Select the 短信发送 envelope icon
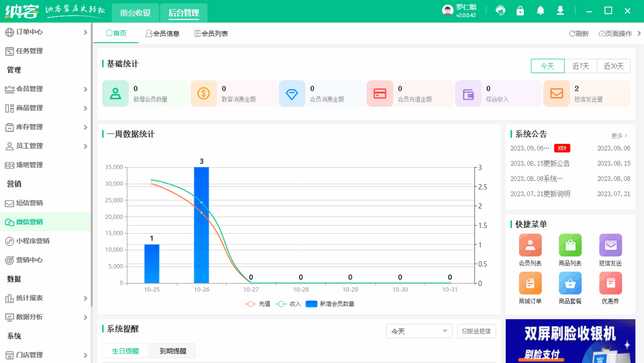 pos(610,245)
